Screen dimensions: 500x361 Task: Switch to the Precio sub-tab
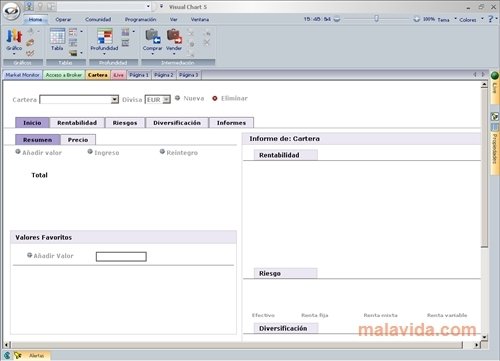click(x=78, y=140)
